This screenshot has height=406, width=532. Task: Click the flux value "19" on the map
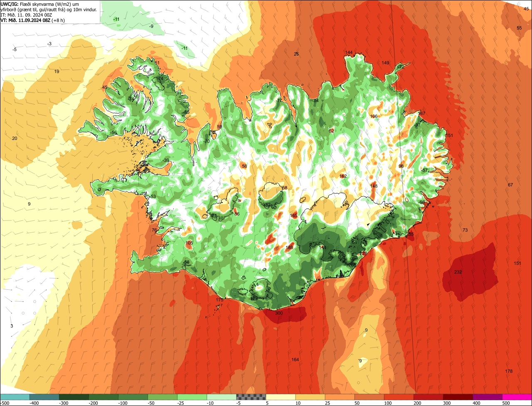(57, 71)
